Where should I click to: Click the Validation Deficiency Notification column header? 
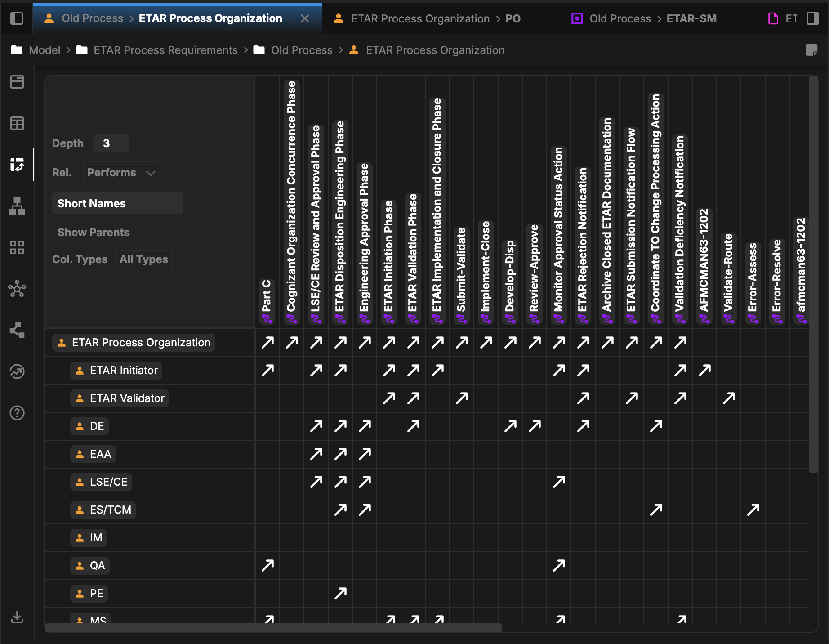(680, 229)
